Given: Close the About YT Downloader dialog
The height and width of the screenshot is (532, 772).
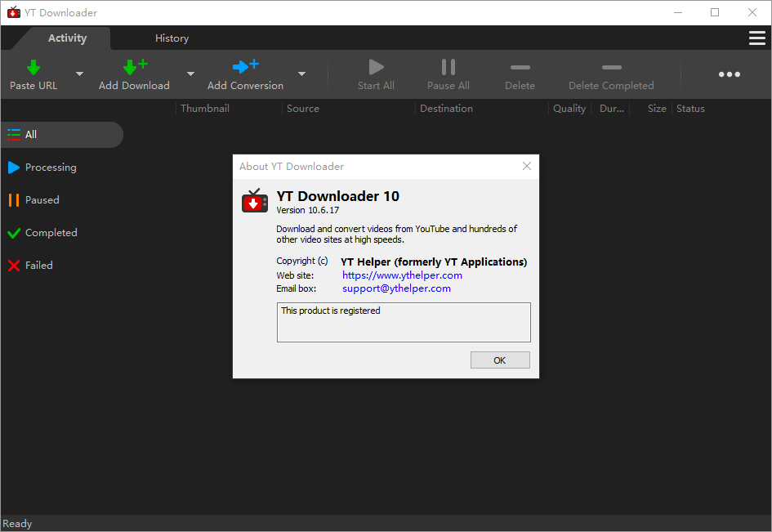Looking at the screenshot, I should pyautogui.click(x=527, y=166).
